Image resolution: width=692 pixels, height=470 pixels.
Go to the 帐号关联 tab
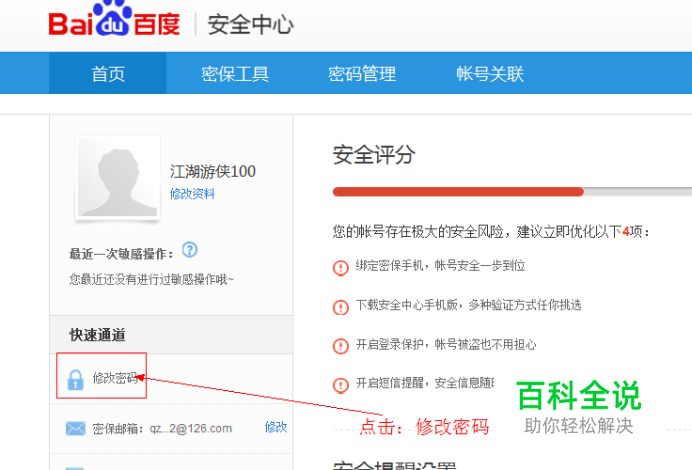coord(489,73)
